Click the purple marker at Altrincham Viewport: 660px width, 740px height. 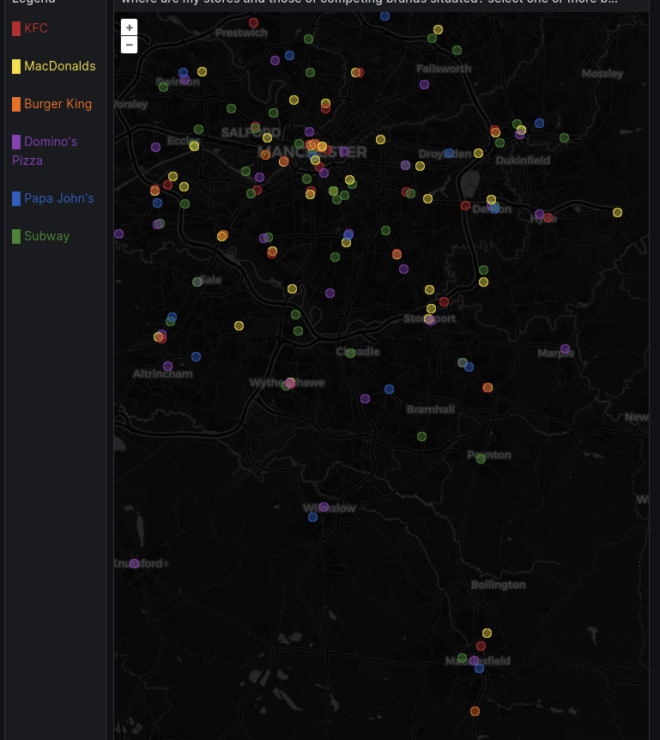tap(168, 366)
